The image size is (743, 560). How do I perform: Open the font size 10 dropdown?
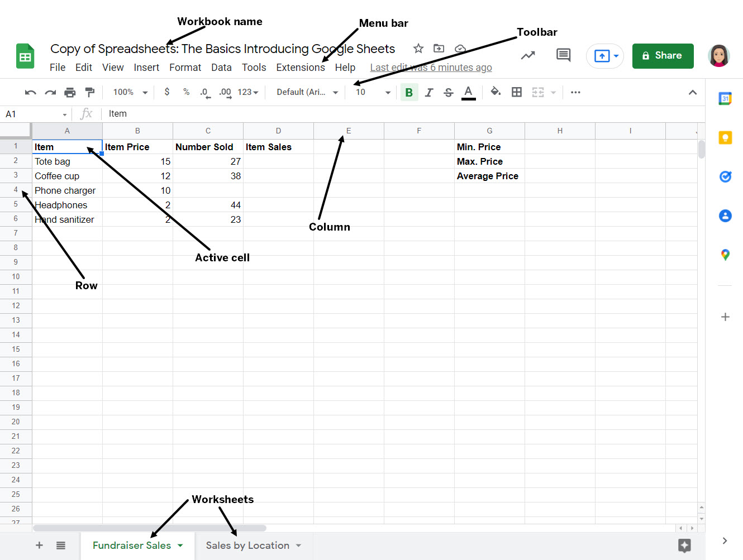coord(373,92)
